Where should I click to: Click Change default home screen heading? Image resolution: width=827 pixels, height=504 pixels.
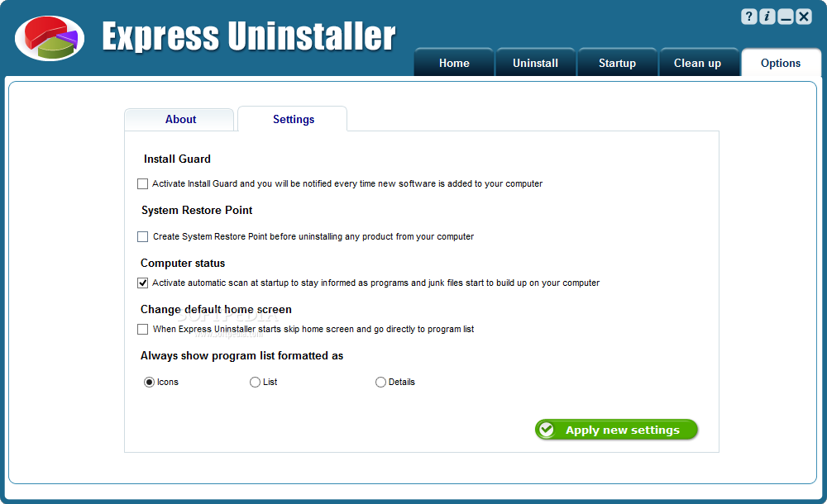[x=216, y=310]
